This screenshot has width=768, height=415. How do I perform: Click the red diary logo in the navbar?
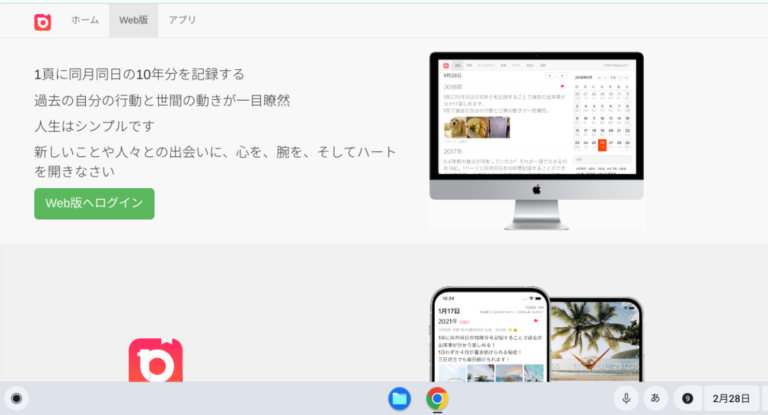pyautogui.click(x=43, y=22)
